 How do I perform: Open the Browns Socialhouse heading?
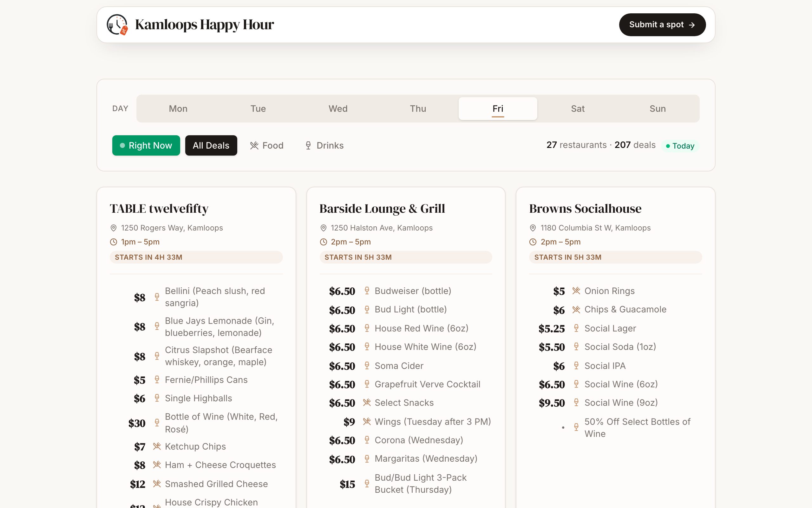[x=585, y=209]
